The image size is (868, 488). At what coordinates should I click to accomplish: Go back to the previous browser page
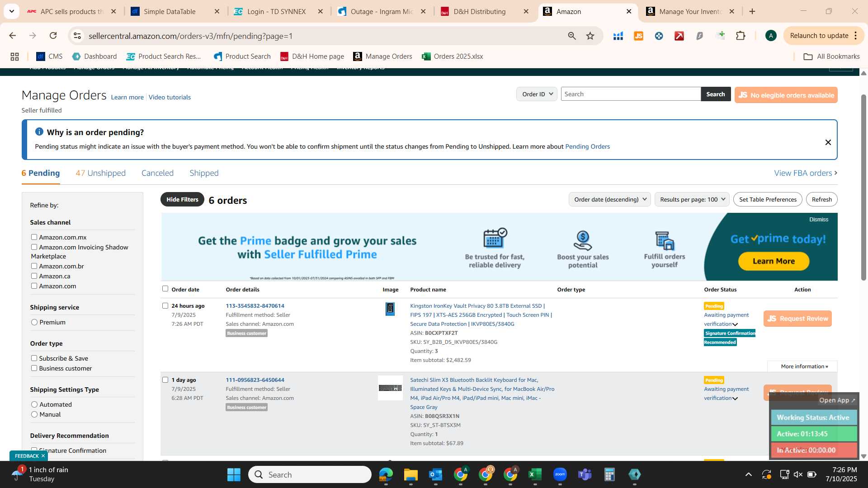pos(13,36)
